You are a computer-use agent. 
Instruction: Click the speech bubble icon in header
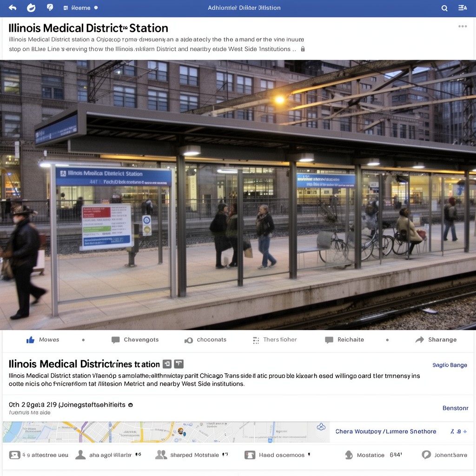click(50, 7)
